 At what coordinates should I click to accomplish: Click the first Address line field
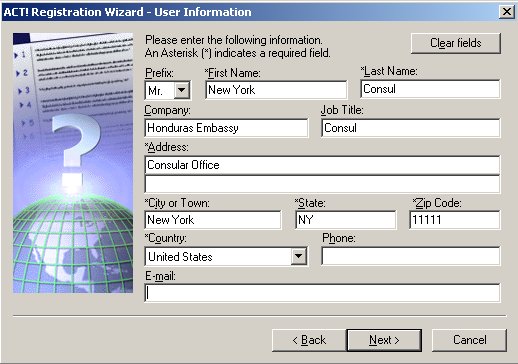pyautogui.click(x=322, y=165)
